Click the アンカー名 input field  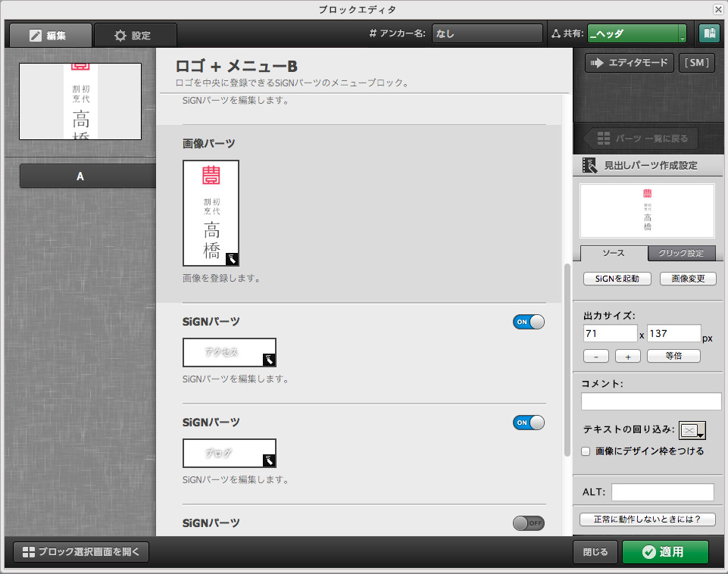[487, 33]
